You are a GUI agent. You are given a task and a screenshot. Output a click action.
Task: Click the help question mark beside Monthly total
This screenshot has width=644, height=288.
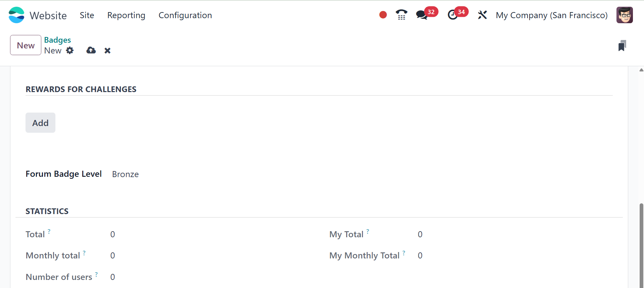point(84,252)
